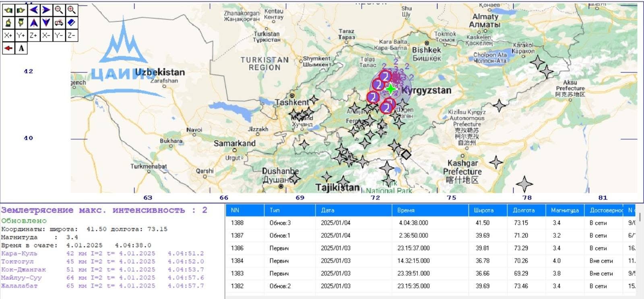The width and height of the screenshot is (644, 299).
Task: Sort table by Дата column header
Action: tap(328, 210)
